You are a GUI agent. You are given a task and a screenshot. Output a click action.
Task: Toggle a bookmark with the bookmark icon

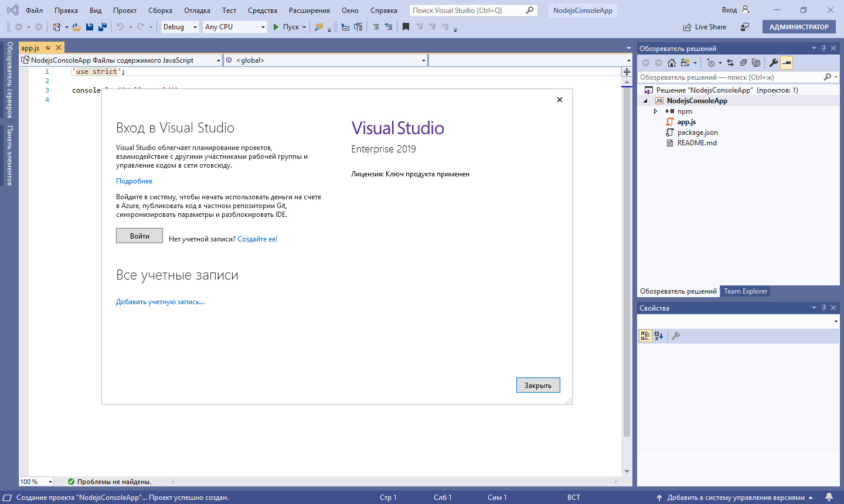(x=406, y=27)
